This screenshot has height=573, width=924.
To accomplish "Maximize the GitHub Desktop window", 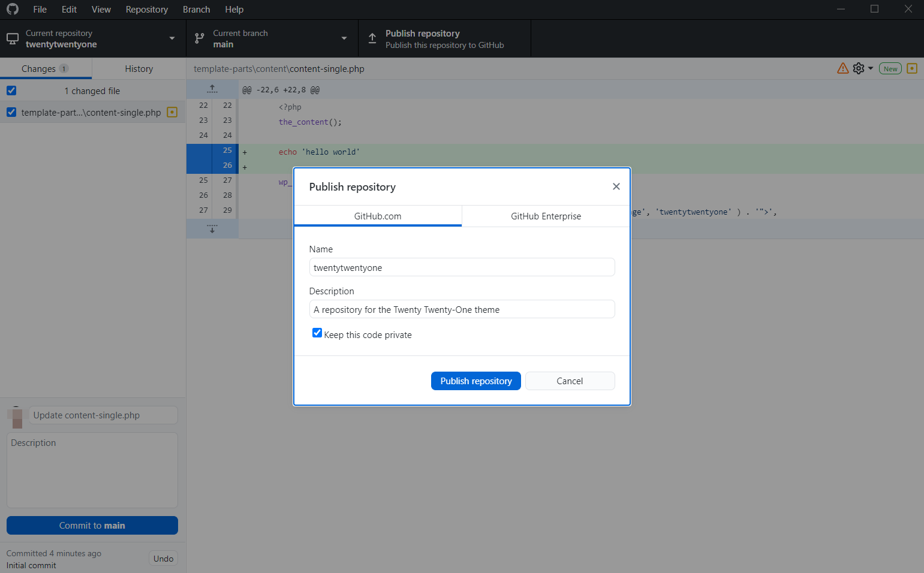I will coord(874,9).
